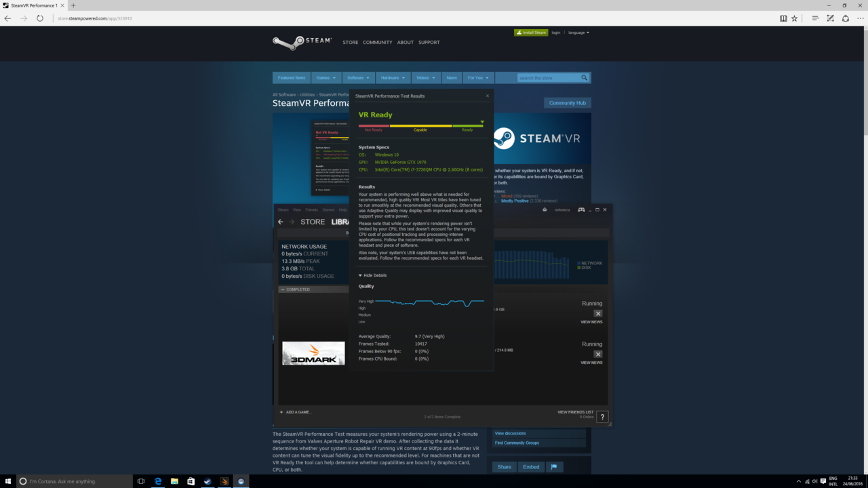Open the Windows Start menu
The image size is (868, 488).
7,481
